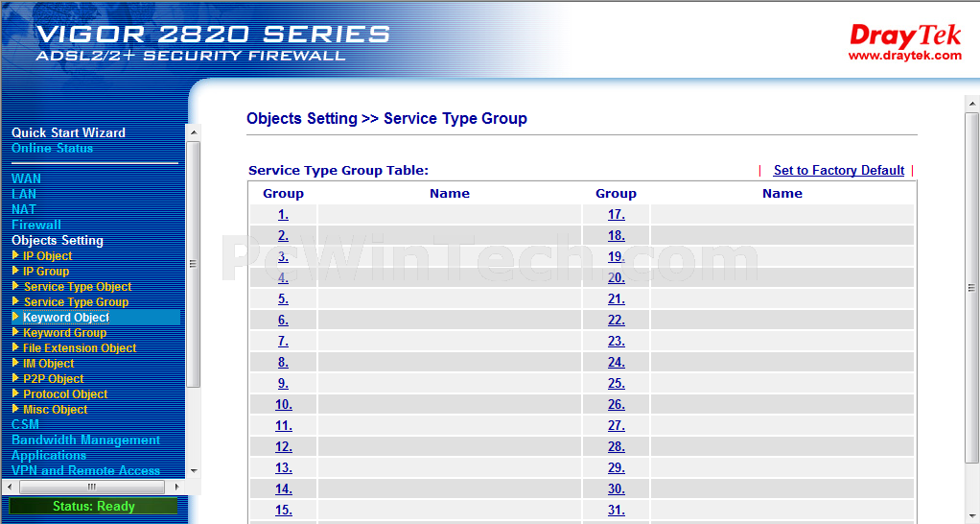Screen dimensions: 980x524
Task: Click the DrayTek logo
Action: pos(905,42)
